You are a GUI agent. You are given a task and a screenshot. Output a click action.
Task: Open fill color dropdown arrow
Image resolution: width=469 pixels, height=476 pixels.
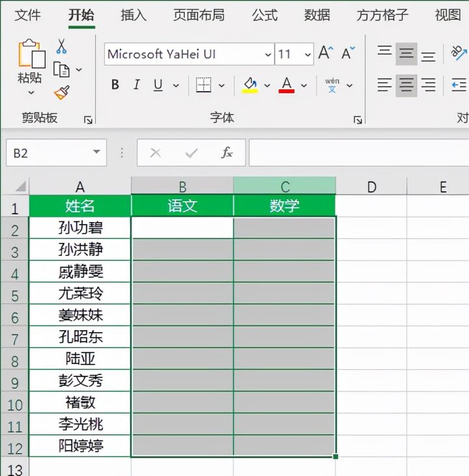pyautogui.click(x=267, y=85)
